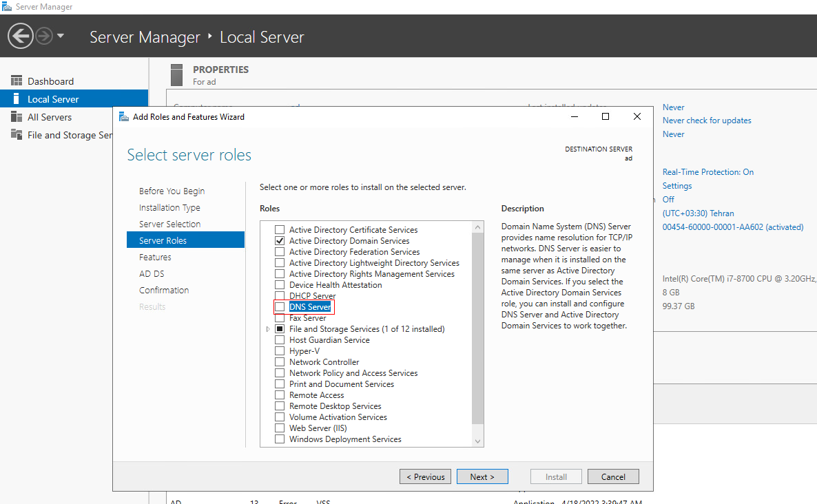The width and height of the screenshot is (817, 504).
Task: Click the Server Manager forward arrow
Action: [x=44, y=36]
